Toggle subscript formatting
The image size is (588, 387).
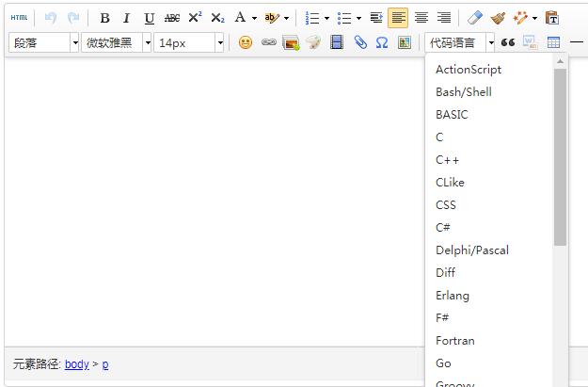click(x=217, y=18)
